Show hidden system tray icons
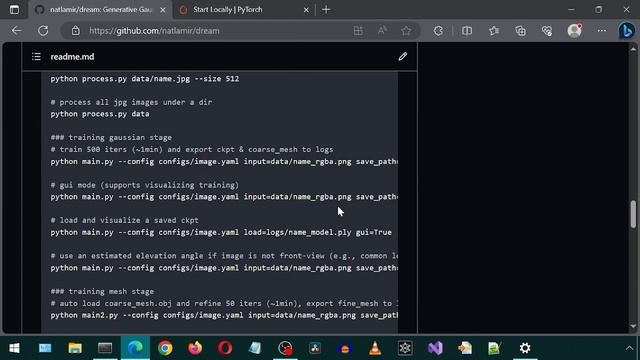Screen dimensions: 640x360 click(x=629, y=348)
